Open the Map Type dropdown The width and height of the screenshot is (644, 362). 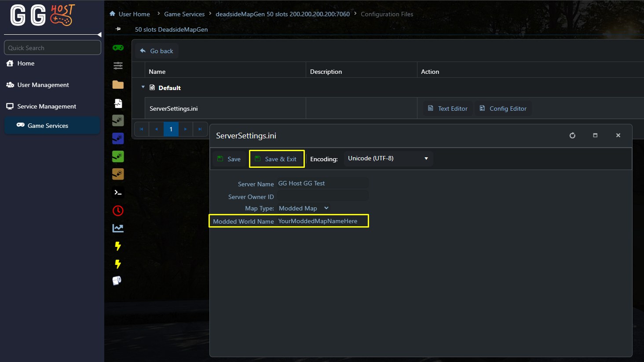pos(304,208)
